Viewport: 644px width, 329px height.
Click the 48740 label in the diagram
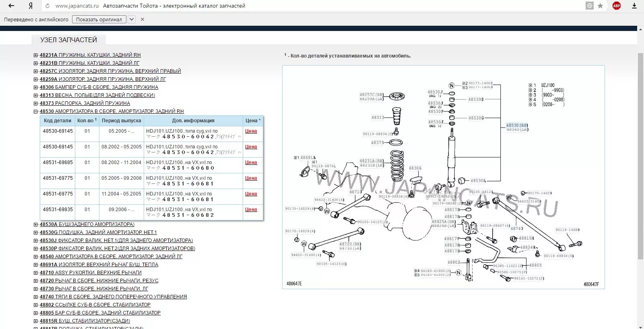[517, 228]
